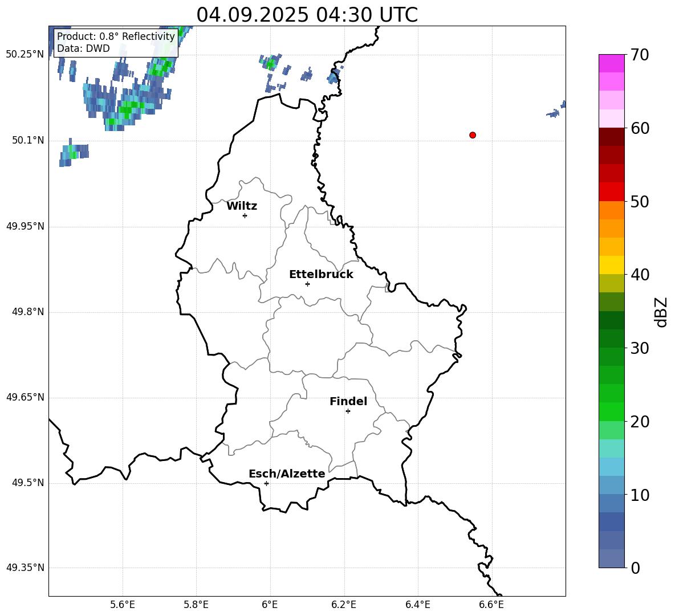The width and height of the screenshot is (675, 616).
Task: Click the Findel cross marker
Action: [x=348, y=411]
